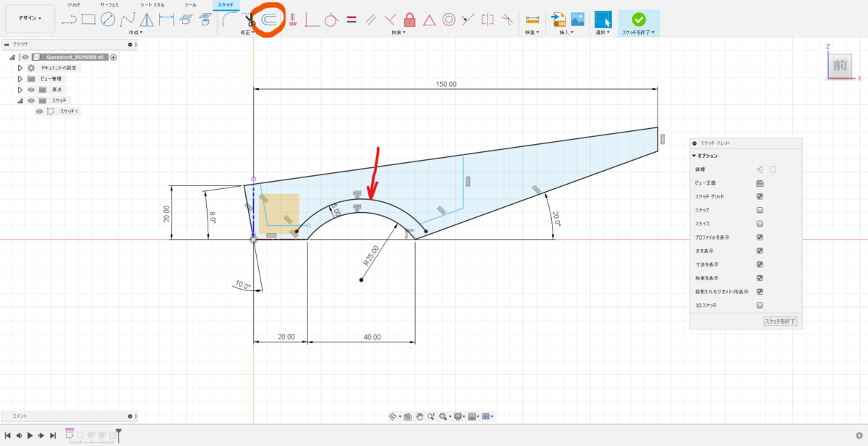This screenshot has width=868, height=446.
Task: Click the スケッチを終了 button in palette
Action: pyautogui.click(x=780, y=321)
